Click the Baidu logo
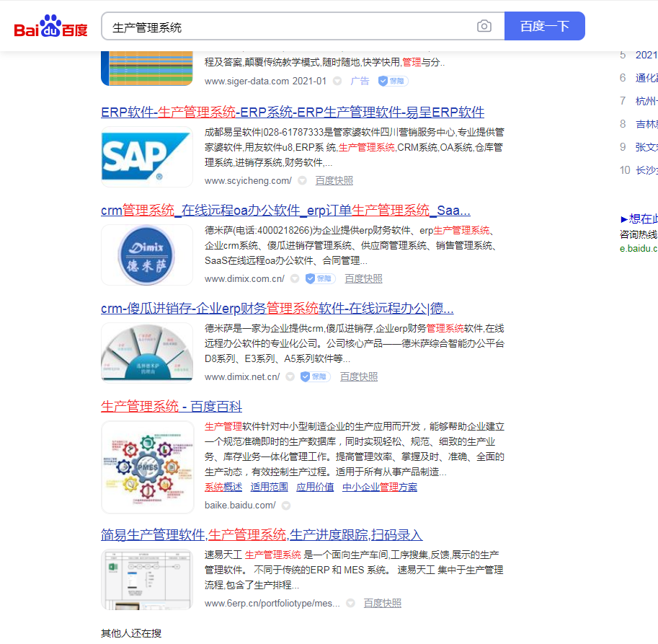The width and height of the screenshot is (658, 644). tap(50, 26)
